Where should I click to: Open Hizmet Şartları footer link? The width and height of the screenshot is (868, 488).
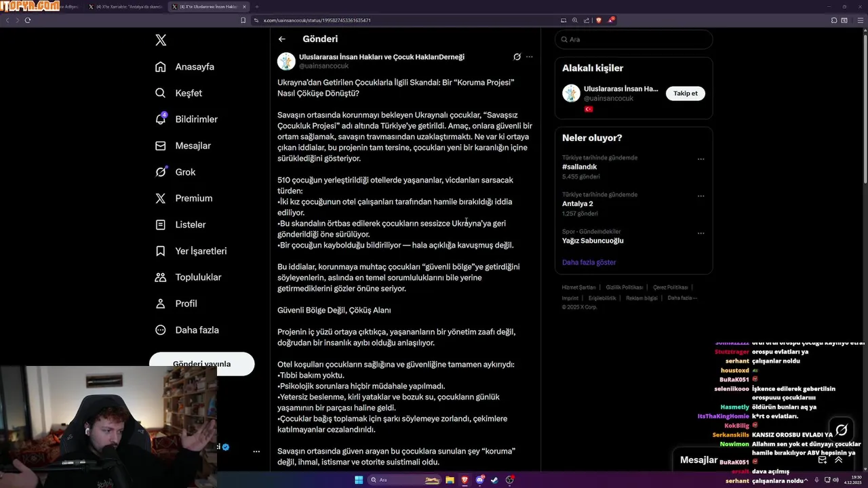(x=578, y=287)
